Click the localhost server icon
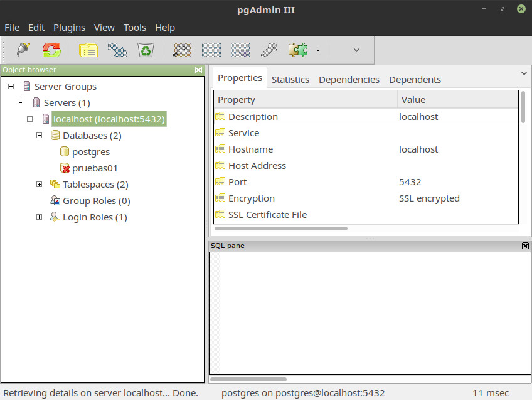The width and height of the screenshot is (532, 400). 46,119
